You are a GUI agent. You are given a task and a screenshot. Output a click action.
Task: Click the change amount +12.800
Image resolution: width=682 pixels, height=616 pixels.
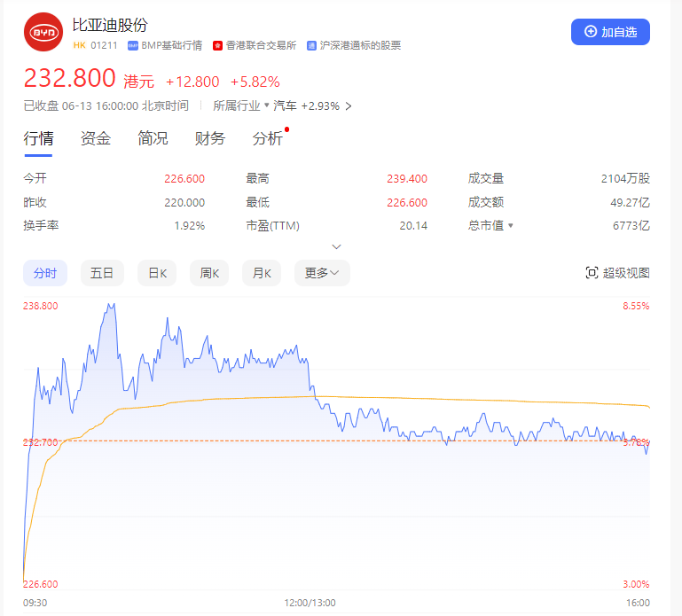click(192, 82)
